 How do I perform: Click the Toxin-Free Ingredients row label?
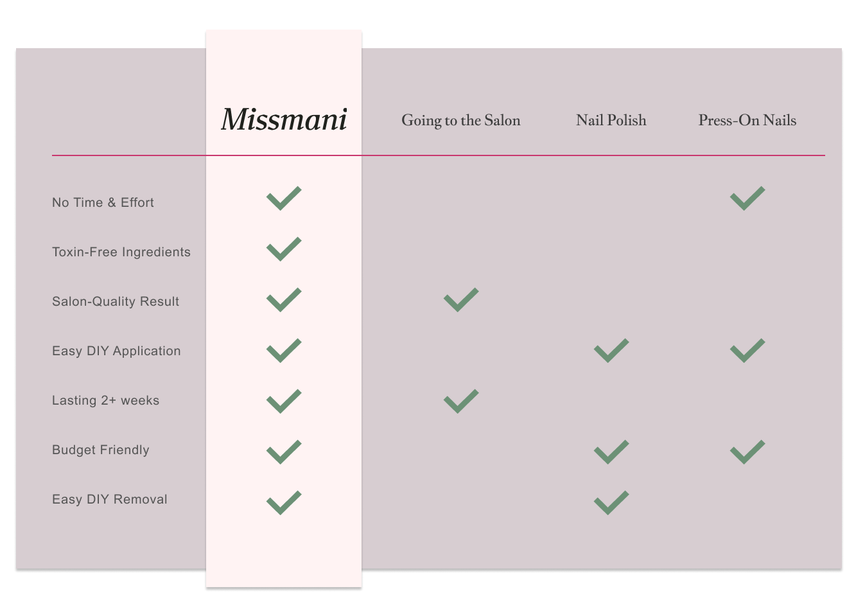pos(121,252)
